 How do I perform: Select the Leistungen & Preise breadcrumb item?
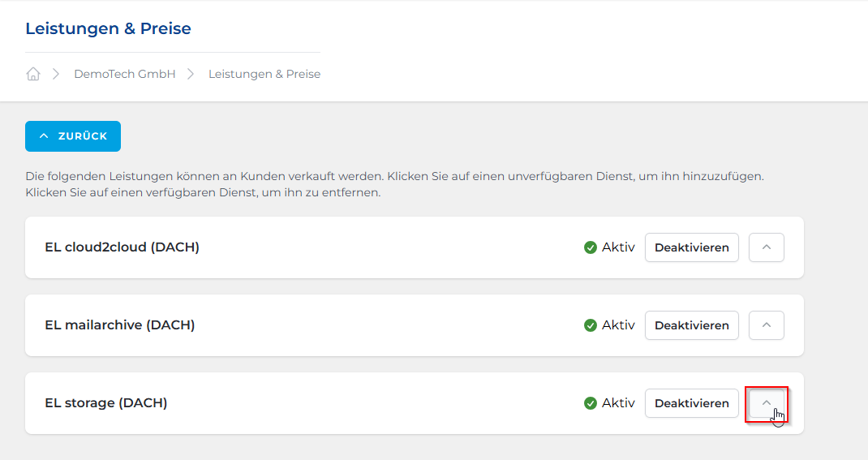coord(264,74)
